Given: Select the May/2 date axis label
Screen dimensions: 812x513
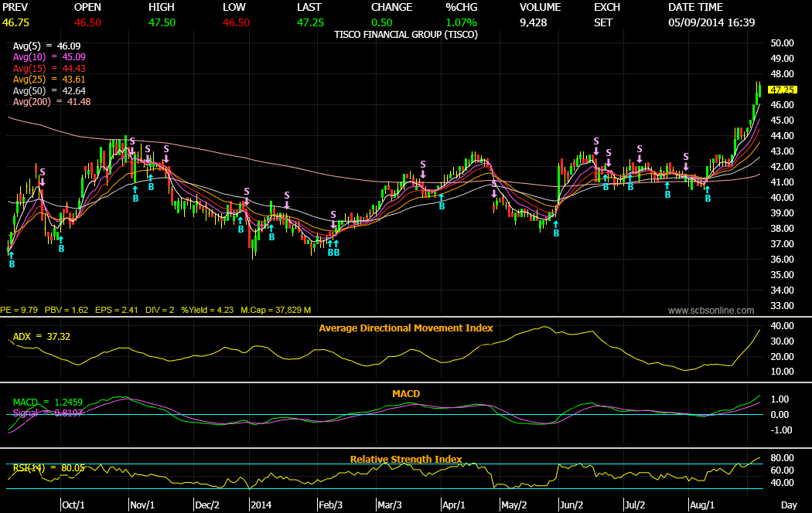Looking at the screenshot, I should (x=514, y=505).
